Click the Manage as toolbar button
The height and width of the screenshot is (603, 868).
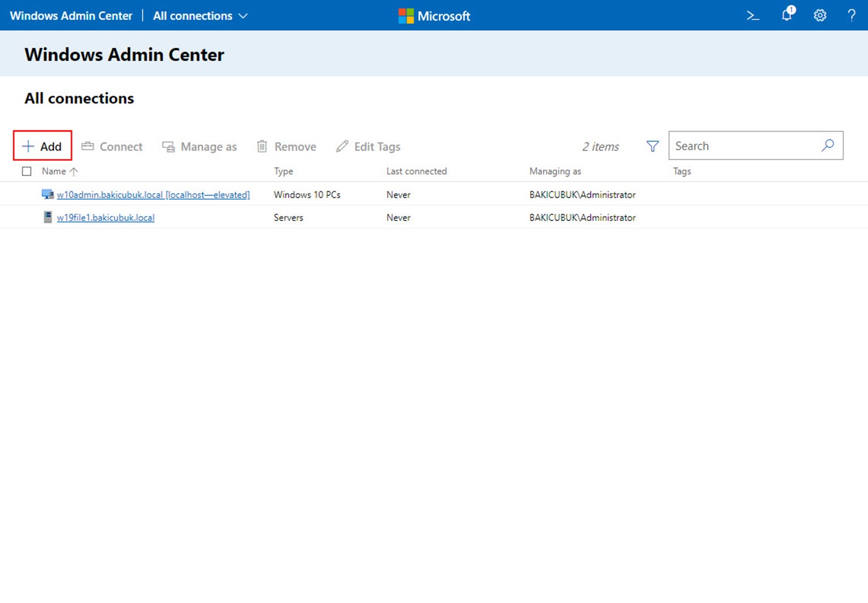point(199,146)
